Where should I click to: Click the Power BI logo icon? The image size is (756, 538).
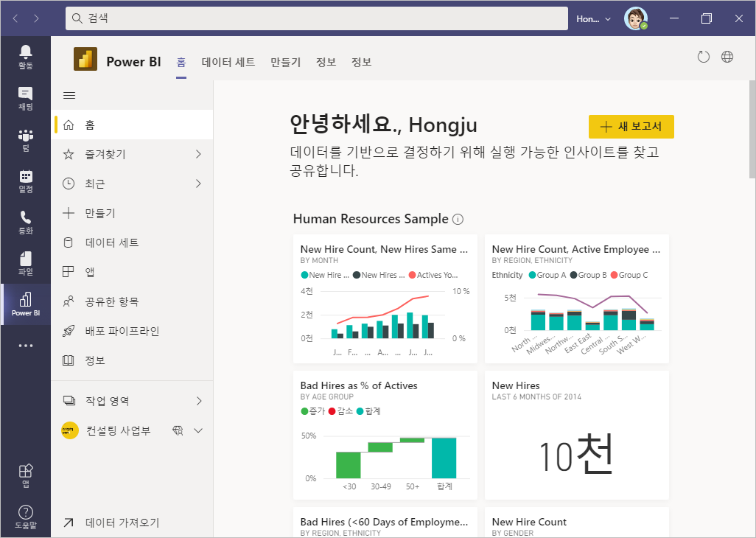[85, 59]
